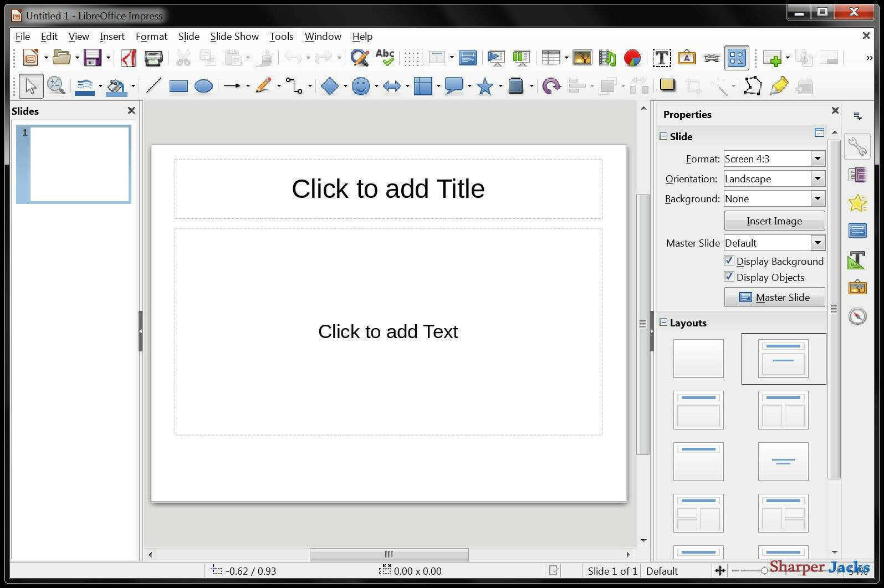Toggle the Shadow icon
884x588 pixels.
pyautogui.click(x=668, y=85)
